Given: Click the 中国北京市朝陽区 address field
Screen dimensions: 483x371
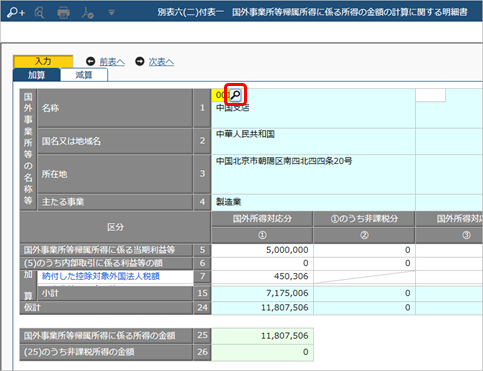Looking at the screenshot, I should (x=313, y=174).
